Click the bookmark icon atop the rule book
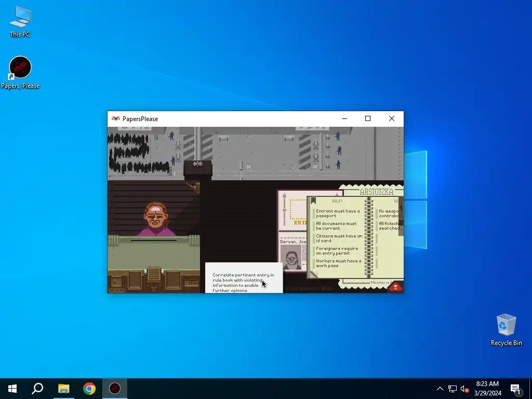The width and height of the screenshot is (532, 399). [313, 201]
